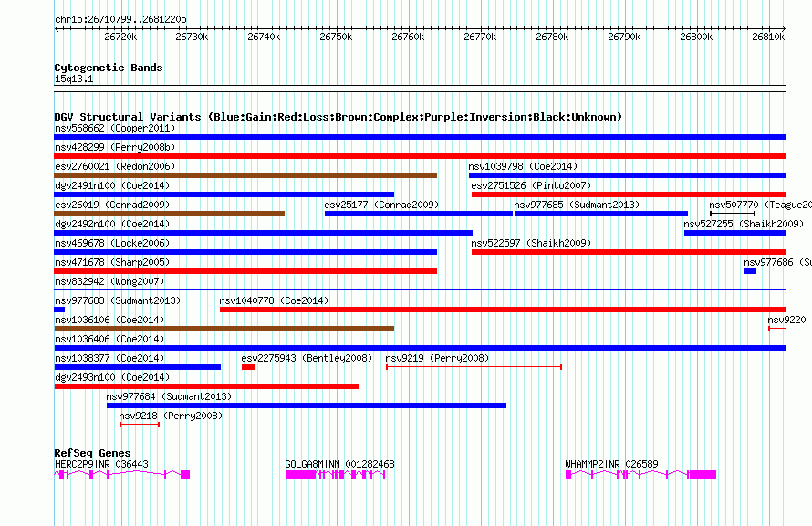Image resolution: width=812 pixels, height=526 pixels.
Task: Select the esv25177 (Conrad2009) blue bar
Action: point(419,214)
